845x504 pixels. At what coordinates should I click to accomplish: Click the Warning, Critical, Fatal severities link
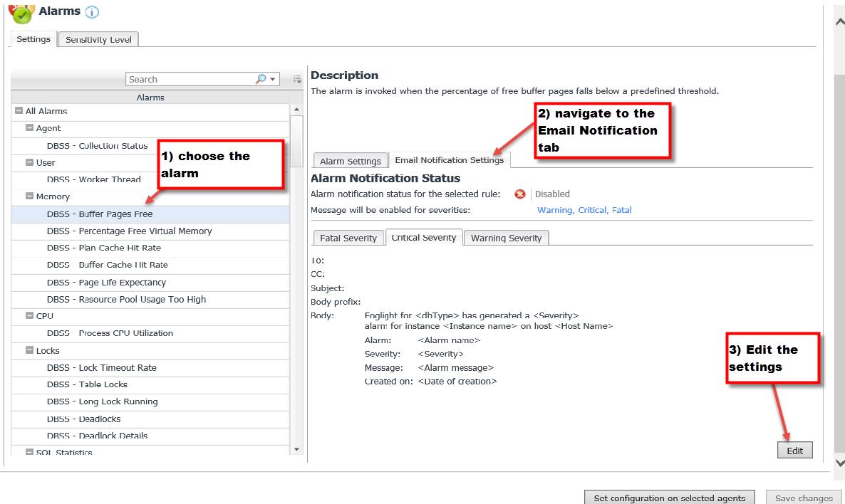(584, 210)
